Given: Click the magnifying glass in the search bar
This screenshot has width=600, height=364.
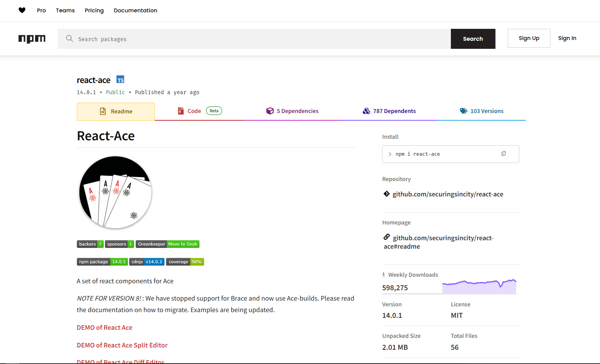Looking at the screenshot, I should click(70, 38).
